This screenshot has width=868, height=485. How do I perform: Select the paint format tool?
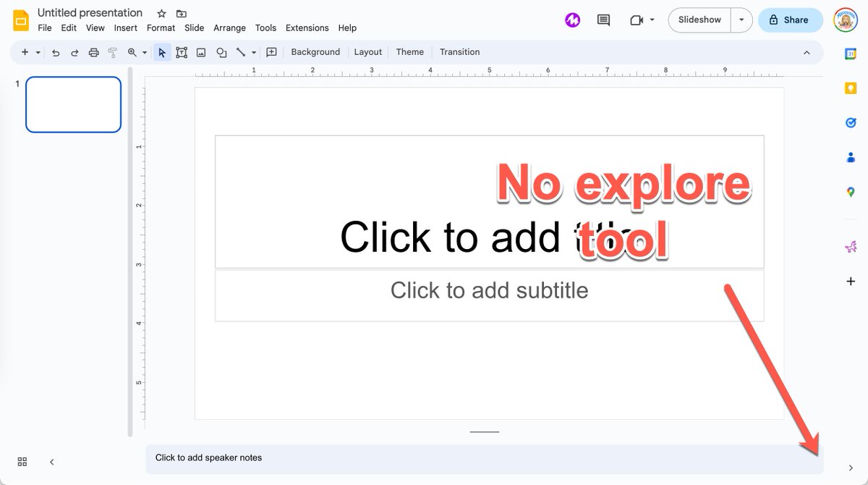point(112,52)
